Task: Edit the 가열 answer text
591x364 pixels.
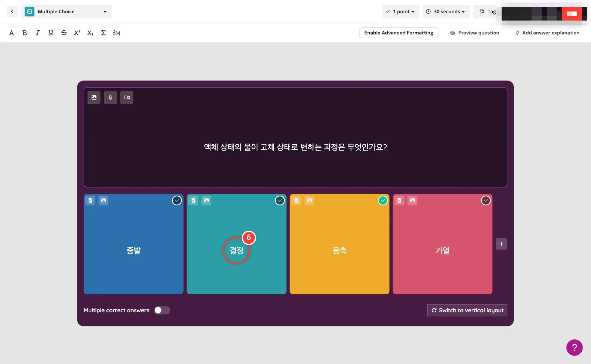Action: coord(443,250)
